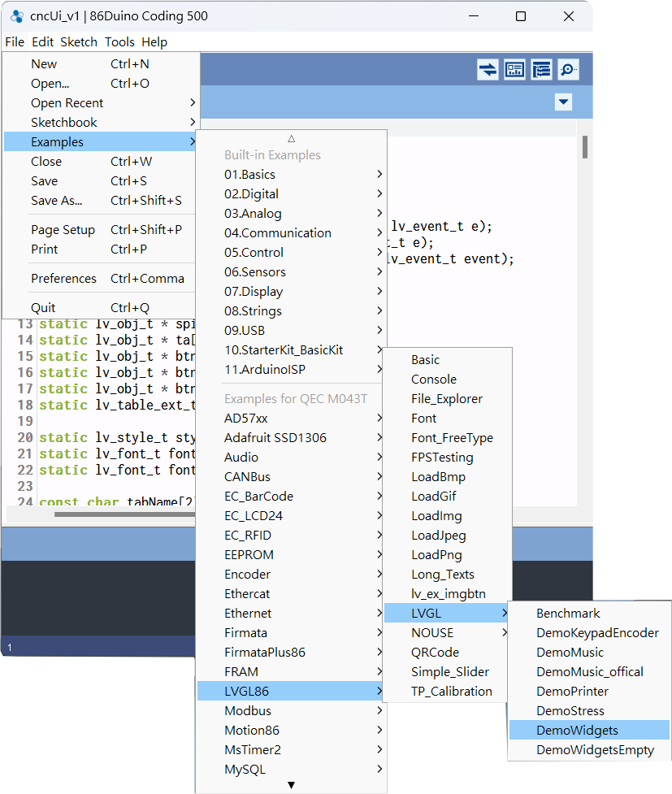Select the tab labeled 1 at the bottom
672x794 pixels.
(x=8, y=645)
